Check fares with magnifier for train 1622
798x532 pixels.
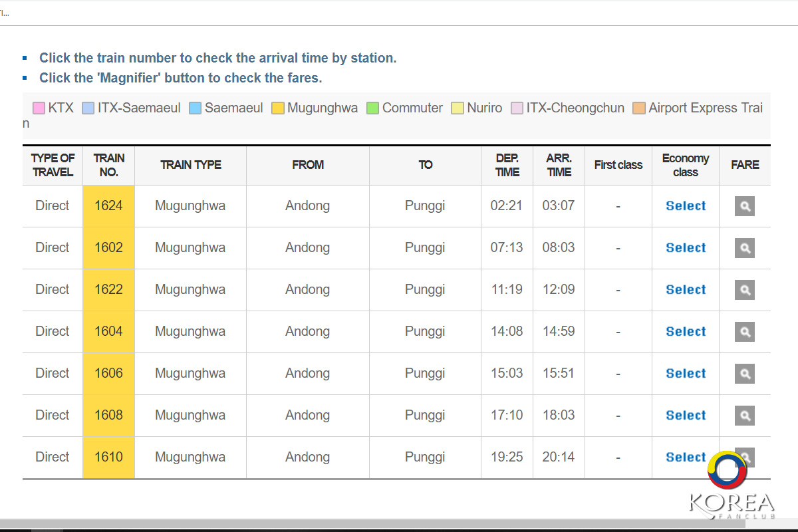point(744,290)
